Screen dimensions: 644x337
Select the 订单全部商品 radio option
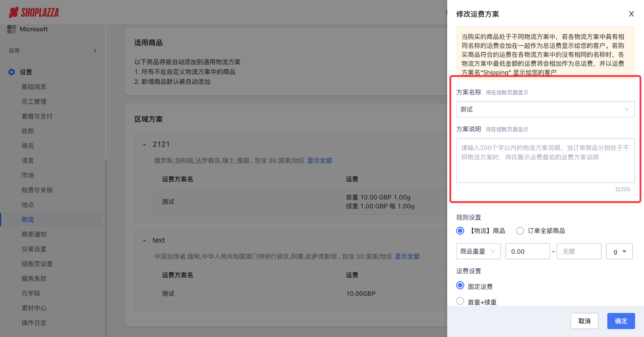(520, 231)
